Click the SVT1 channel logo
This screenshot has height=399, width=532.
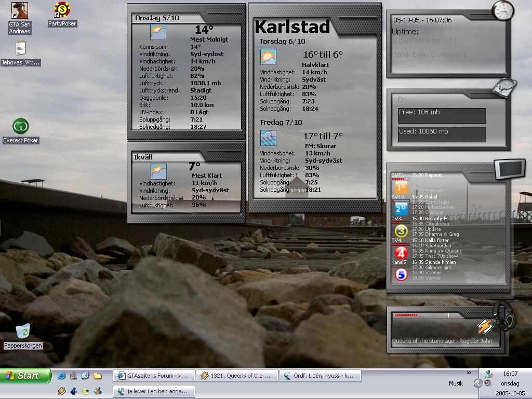click(x=401, y=188)
